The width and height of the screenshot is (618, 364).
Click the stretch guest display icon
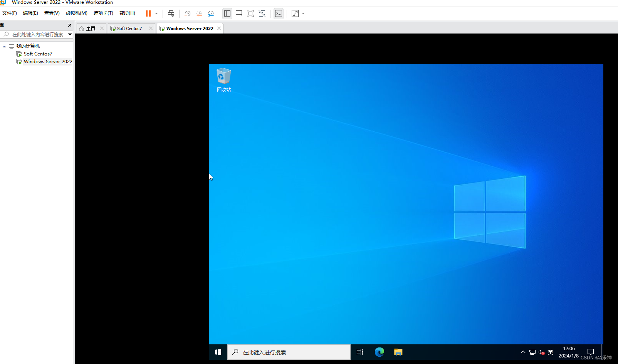(295, 13)
